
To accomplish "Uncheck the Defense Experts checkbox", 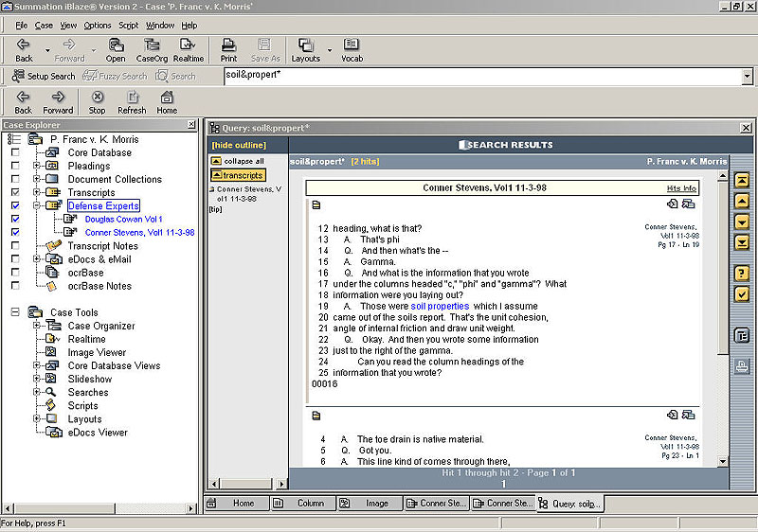I will pos(15,205).
